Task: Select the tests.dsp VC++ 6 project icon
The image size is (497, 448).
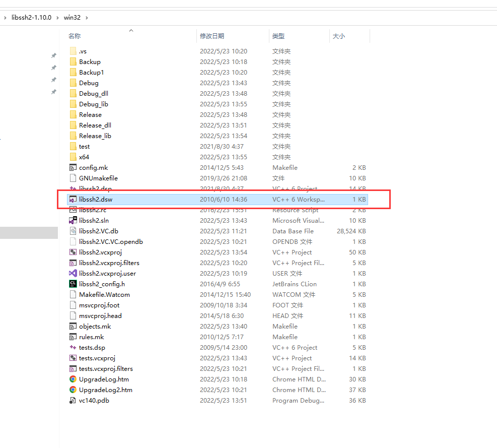Action: pos(73,347)
